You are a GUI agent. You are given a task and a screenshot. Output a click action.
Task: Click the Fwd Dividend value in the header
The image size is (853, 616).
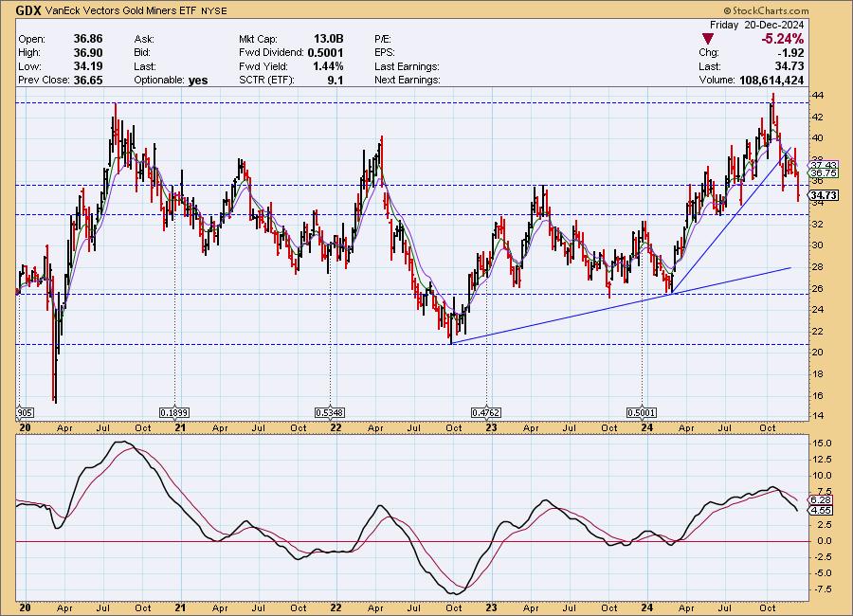click(x=325, y=52)
